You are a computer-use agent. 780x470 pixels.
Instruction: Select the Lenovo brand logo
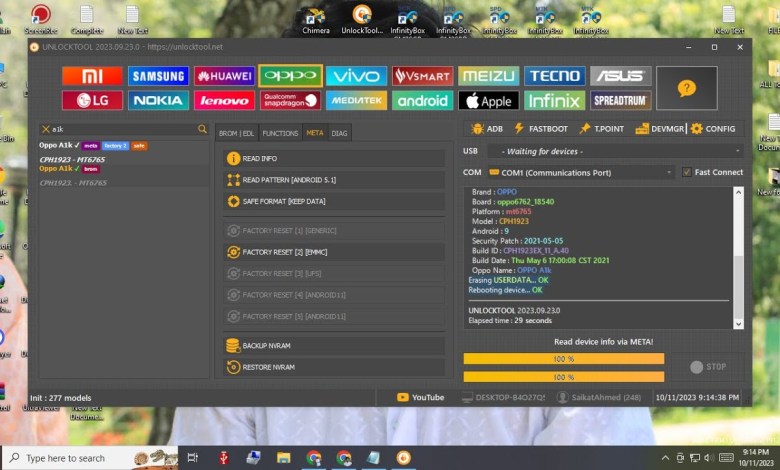(224, 100)
